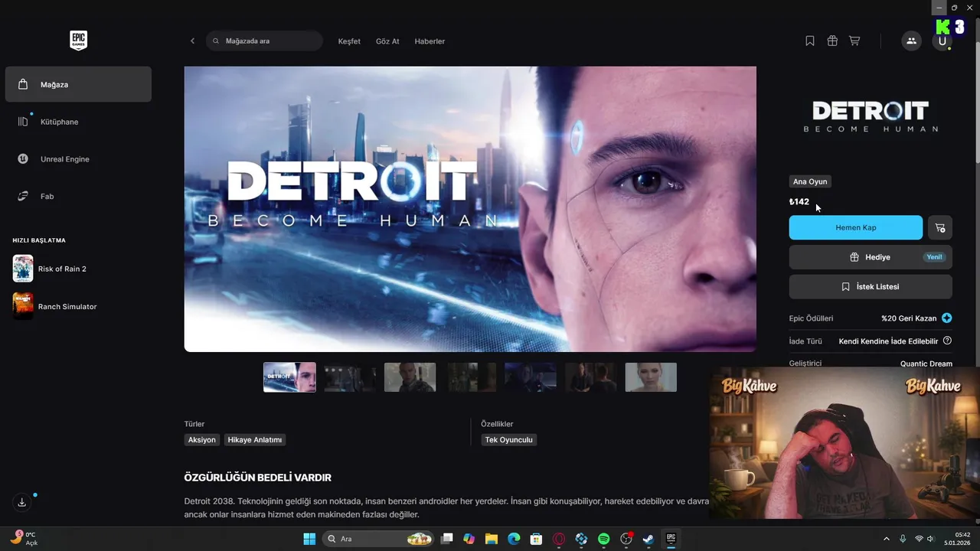Screen dimensions: 980x551
Task: Open Opera browser from the taskbar
Action: coord(559,539)
